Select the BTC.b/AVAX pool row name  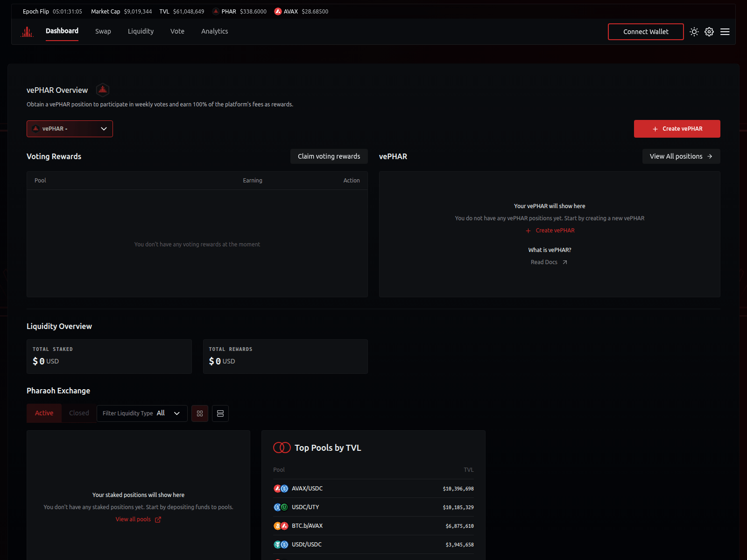click(x=307, y=526)
